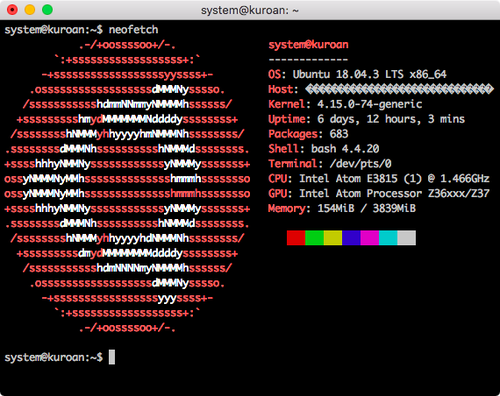Screen dimensions: 500x396
Task: Click the red color block
Action: pos(296,238)
